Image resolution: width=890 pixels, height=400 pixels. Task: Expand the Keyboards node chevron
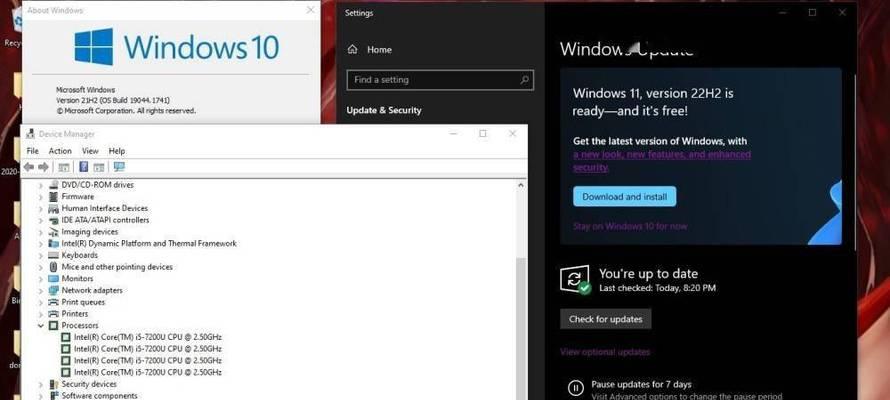pos(40,255)
